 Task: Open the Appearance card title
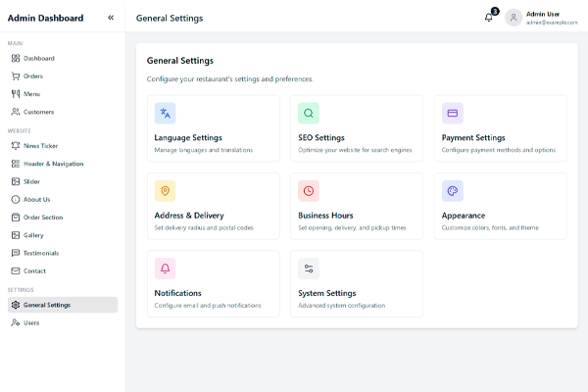[x=464, y=216]
